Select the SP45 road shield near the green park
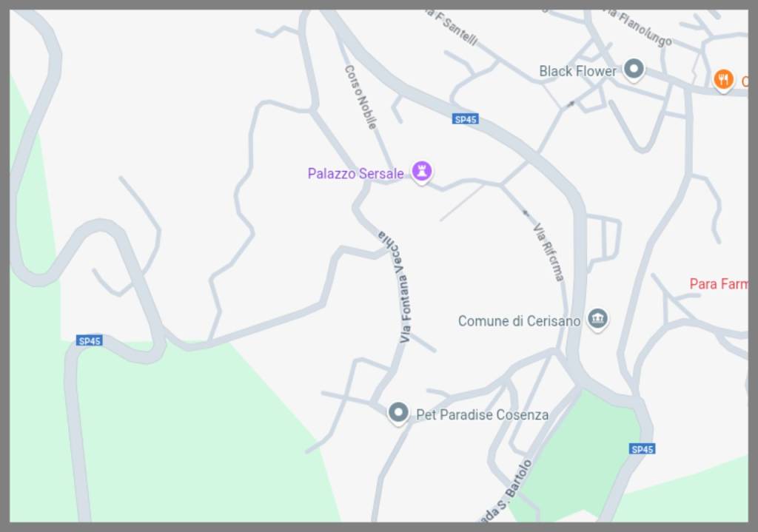Viewport: 758px width, 532px height. tap(642, 449)
